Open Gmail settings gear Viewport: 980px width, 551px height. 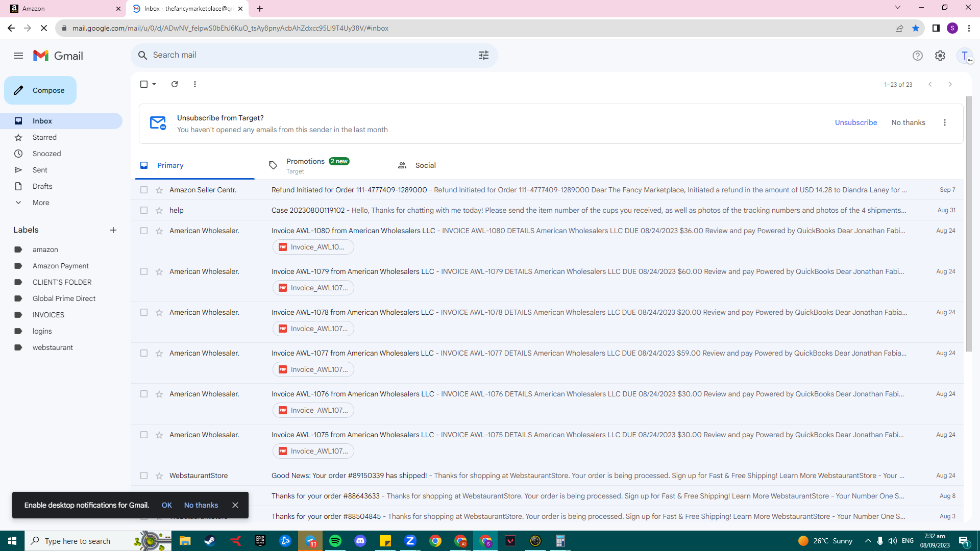click(940, 56)
